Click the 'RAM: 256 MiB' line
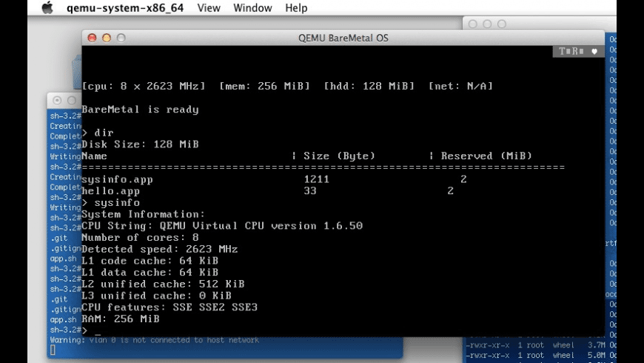 click(121, 319)
